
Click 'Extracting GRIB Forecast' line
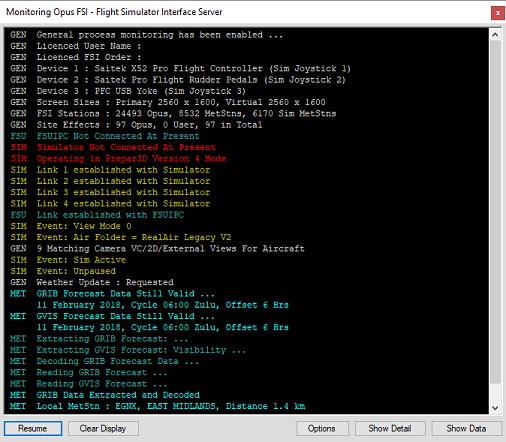(99, 339)
